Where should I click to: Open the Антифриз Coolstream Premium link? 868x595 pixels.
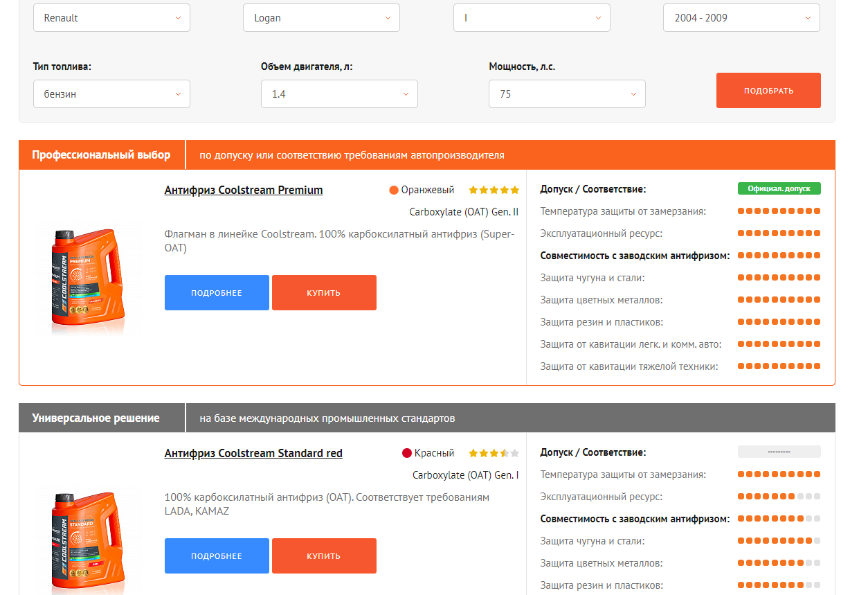(244, 190)
